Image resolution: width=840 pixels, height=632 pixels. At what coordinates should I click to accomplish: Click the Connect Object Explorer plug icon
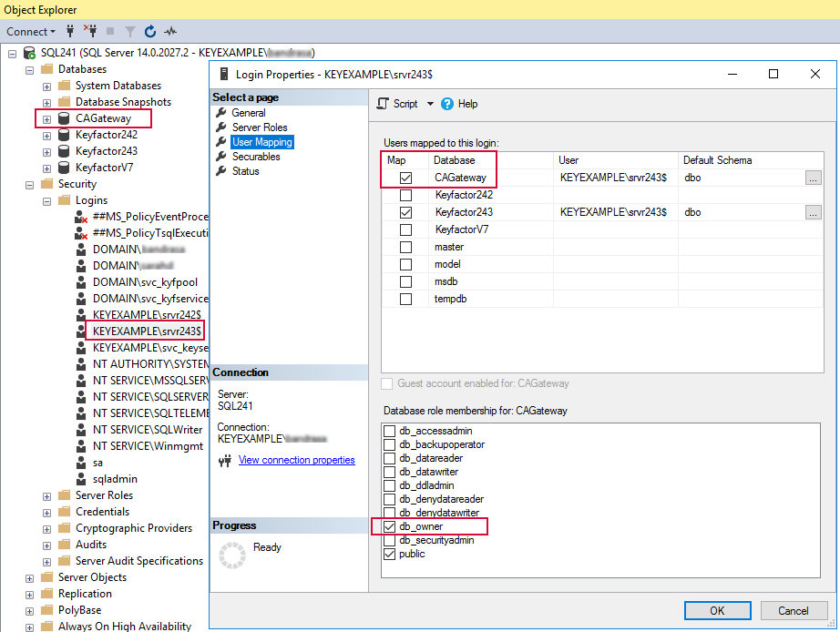point(70,31)
